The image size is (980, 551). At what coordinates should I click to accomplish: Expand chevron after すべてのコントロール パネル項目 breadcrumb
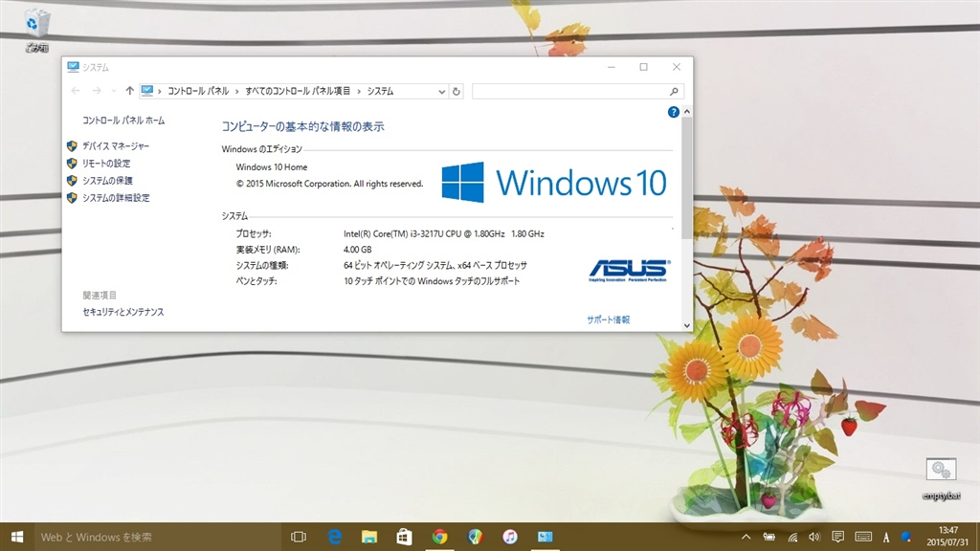pyautogui.click(x=359, y=91)
